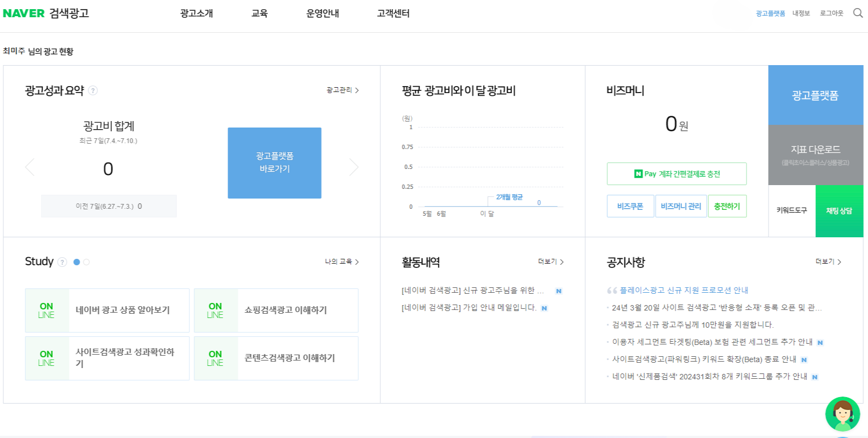Go to 광고플랫폼 top link

pos(770,13)
